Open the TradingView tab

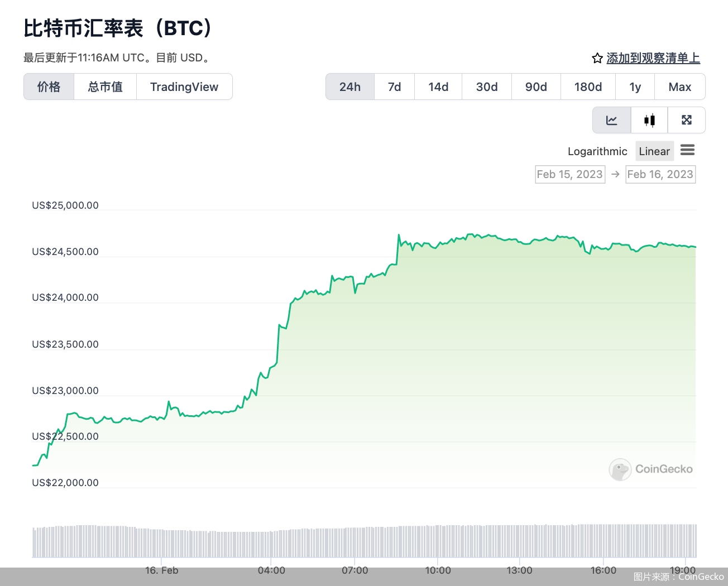pos(184,87)
